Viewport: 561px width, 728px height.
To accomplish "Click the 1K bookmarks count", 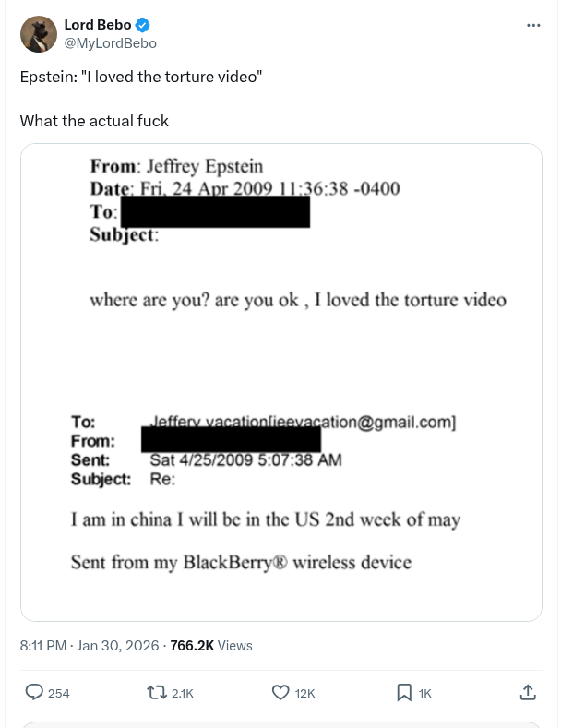I will tap(424, 693).
